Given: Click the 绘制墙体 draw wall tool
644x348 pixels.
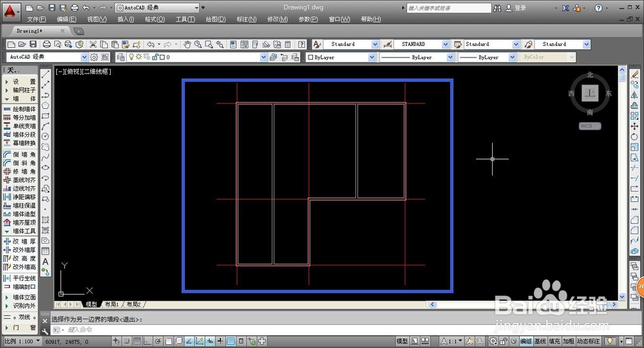Looking at the screenshot, I should [20, 109].
